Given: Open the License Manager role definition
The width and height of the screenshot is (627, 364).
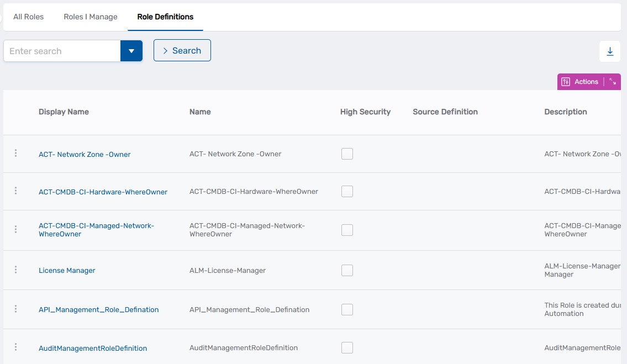Looking at the screenshot, I should [67, 270].
